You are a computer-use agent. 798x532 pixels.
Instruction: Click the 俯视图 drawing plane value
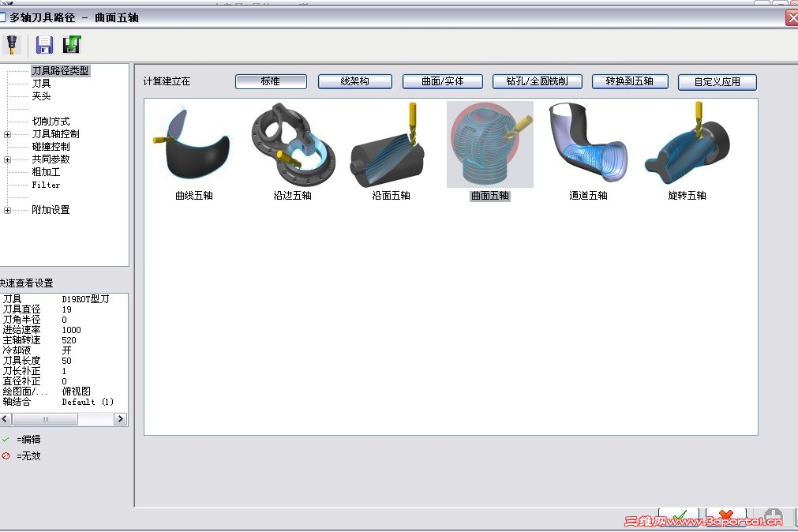pos(77,391)
